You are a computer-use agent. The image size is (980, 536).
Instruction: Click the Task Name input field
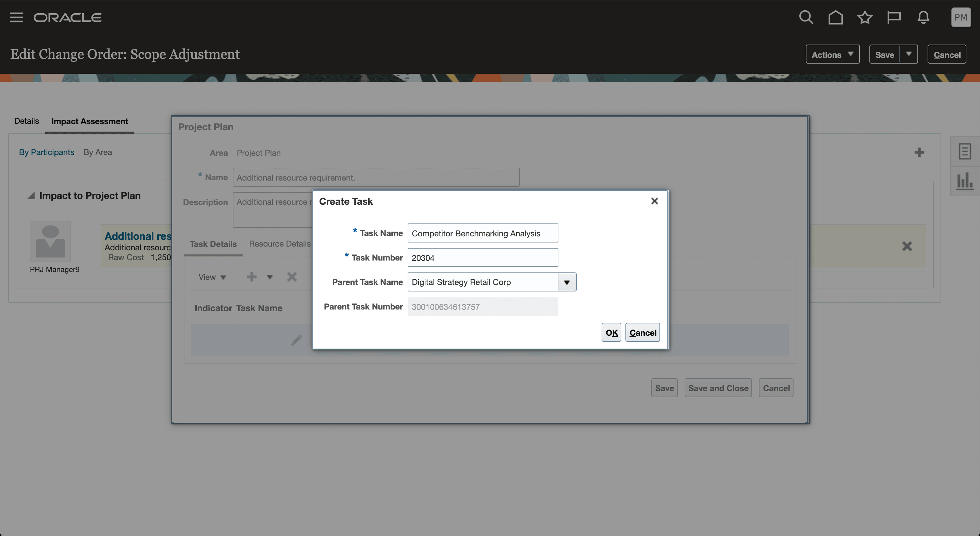483,233
